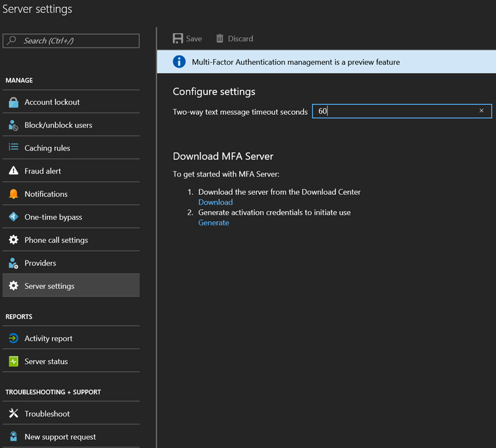Click the Search (Ctrl+/) box
Screen dimensions: 496x448
click(71, 41)
